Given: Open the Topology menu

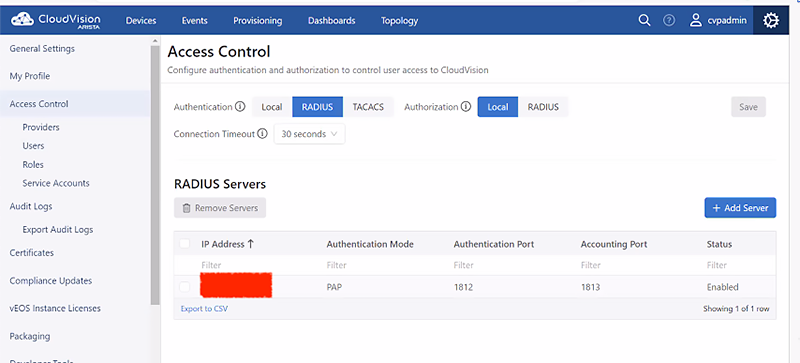Looking at the screenshot, I should 399,20.
